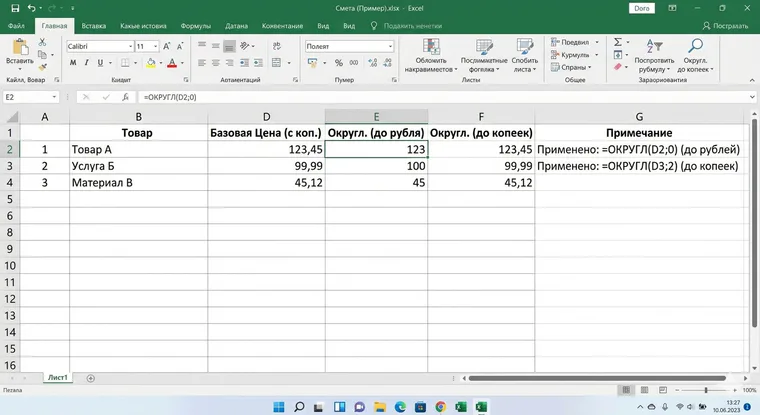This screenshot has height=415, width=760.
Task: Apply accounting currency format icon
Action: 312,63
